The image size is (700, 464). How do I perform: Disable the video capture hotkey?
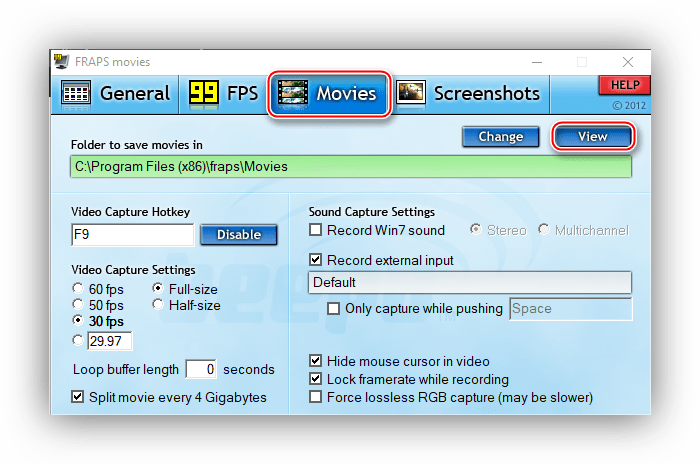[239, 234]
